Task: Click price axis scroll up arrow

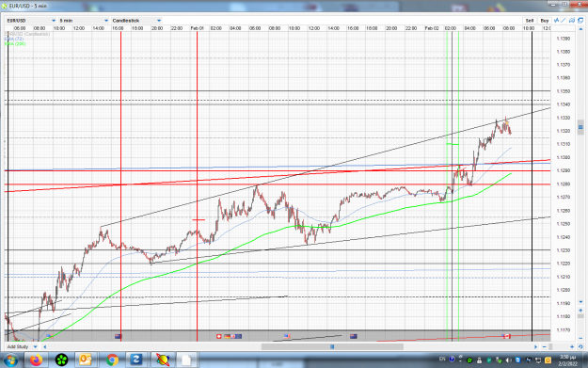Action: click(580, 29)
